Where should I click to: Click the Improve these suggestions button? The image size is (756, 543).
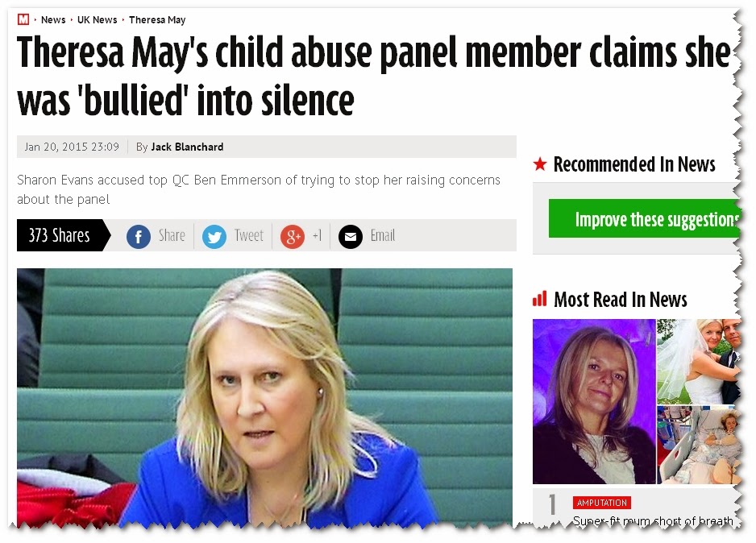point(645,219)
